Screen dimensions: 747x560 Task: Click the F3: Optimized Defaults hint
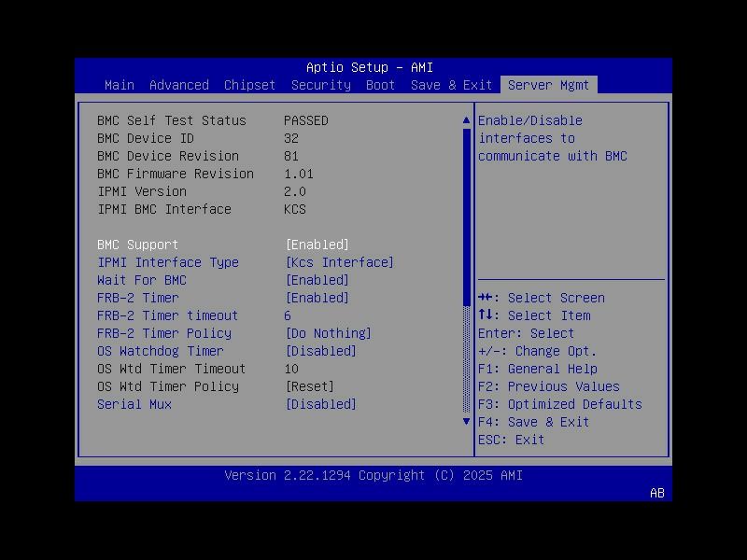pyautogui.click(x=559, y=404)
